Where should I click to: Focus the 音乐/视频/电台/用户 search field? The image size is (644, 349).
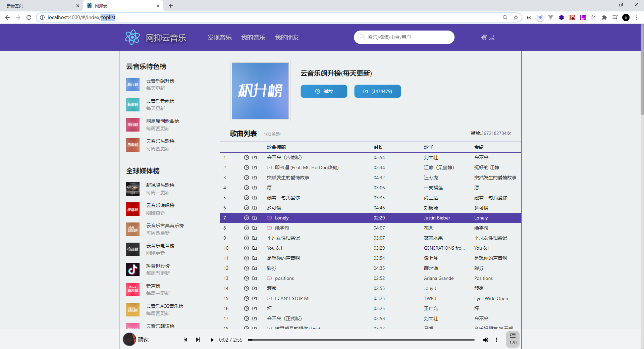coord(404,37)
